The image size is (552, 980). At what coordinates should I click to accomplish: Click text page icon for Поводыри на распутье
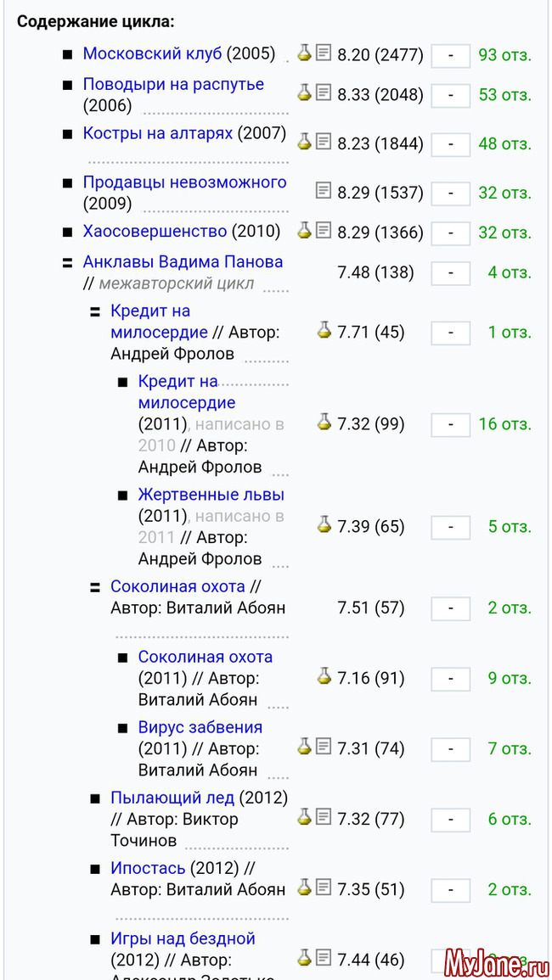tap(324, 92)
